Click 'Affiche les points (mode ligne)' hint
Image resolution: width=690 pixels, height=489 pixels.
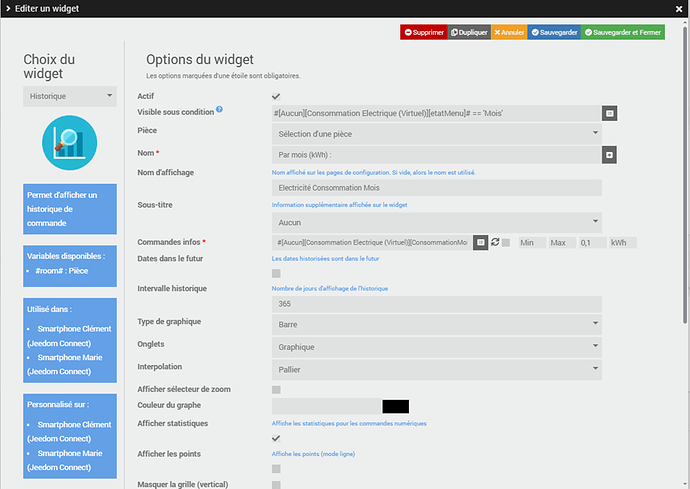tap(313, 454)
